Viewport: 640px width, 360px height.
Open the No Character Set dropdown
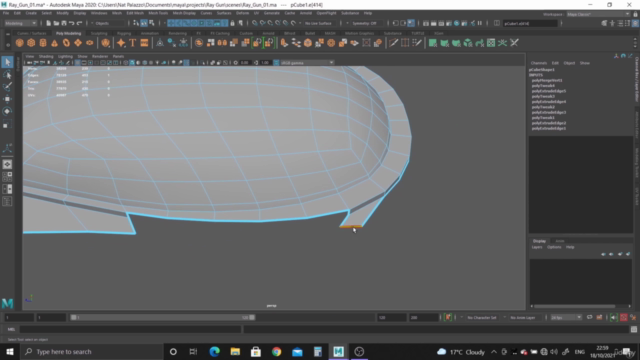[x=482, y=318]
